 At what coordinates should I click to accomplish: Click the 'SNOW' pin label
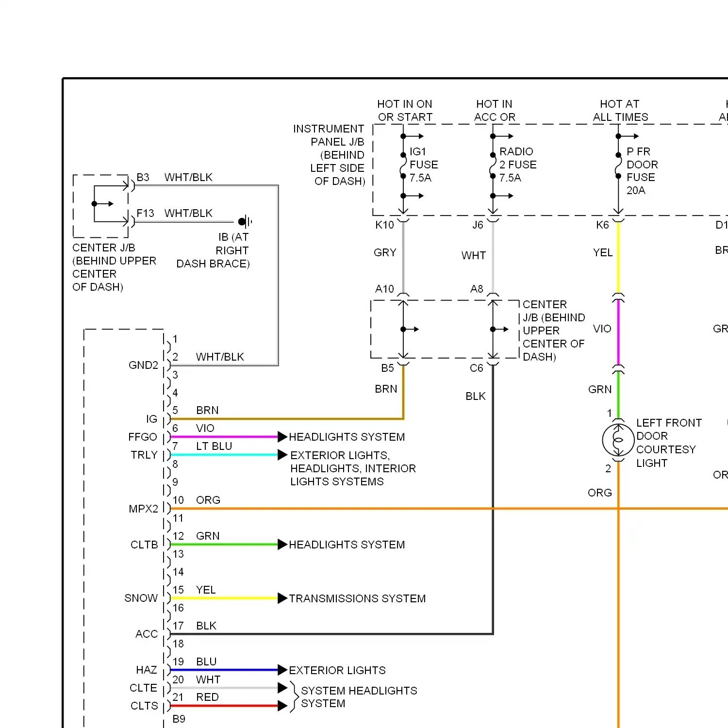coord(141,598)
